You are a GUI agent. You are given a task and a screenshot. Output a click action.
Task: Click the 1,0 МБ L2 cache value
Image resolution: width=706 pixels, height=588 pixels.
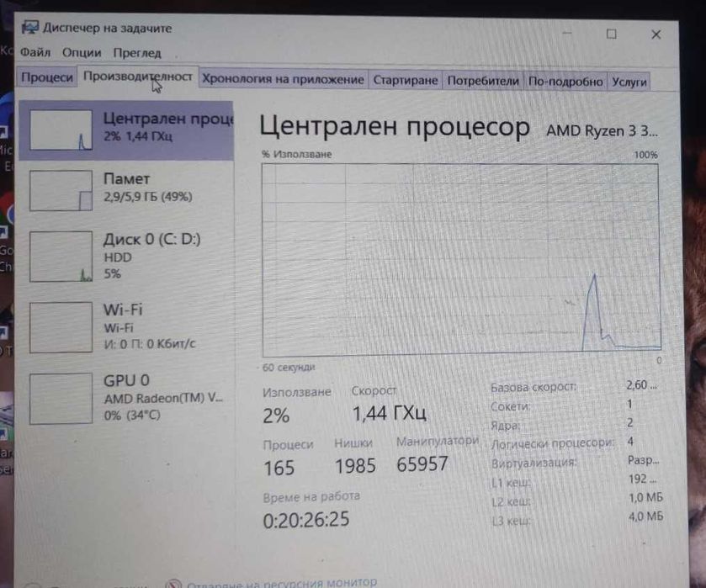(x=646, y=497)
